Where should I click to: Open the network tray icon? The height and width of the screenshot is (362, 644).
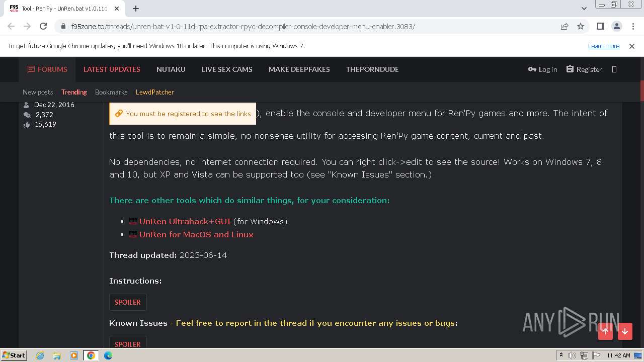(583, 355)
